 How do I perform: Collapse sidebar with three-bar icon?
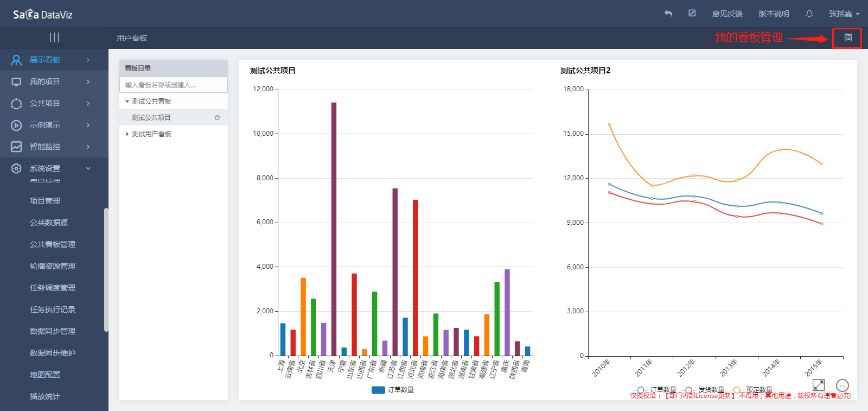pyautogui.click(x=54, y=37)
